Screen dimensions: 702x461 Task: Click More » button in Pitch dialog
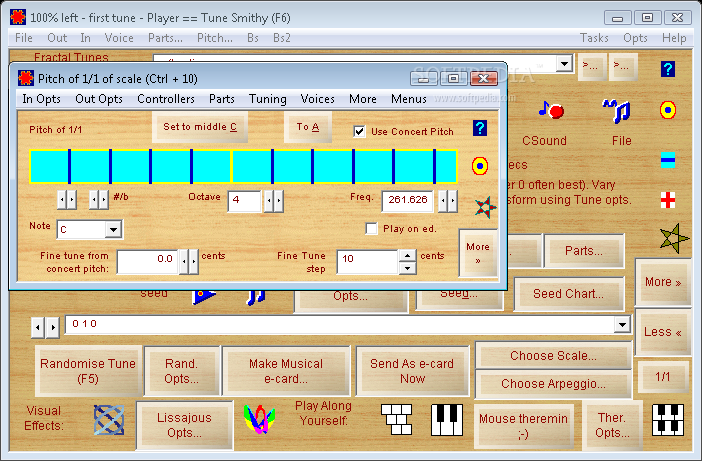pyautogui.click(x=478, y=253)
